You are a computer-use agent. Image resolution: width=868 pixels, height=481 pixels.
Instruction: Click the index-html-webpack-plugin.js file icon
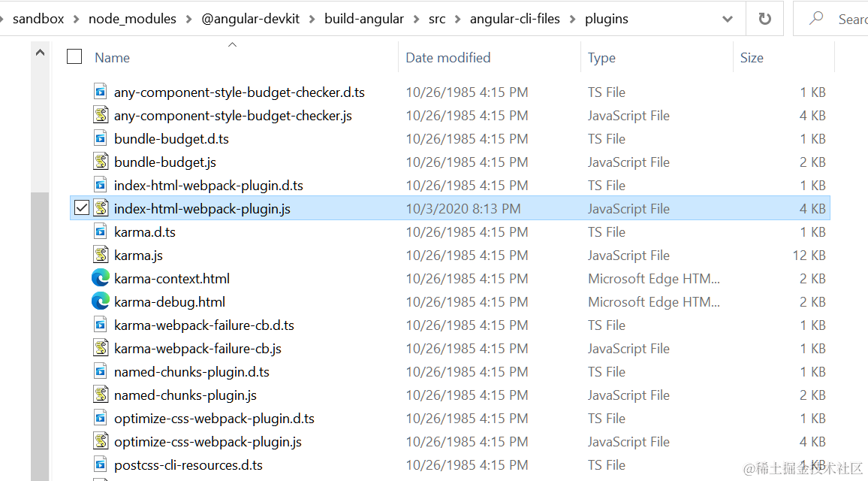tap(100, 207)
